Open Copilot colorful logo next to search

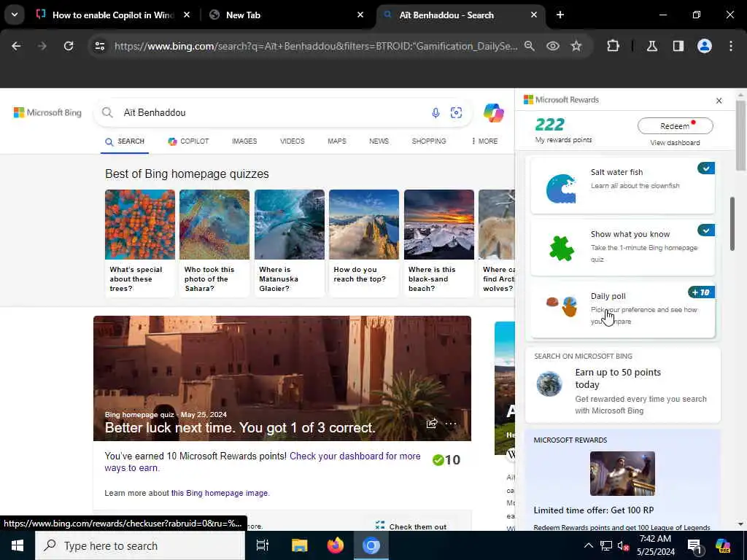(x=494, y=113)
